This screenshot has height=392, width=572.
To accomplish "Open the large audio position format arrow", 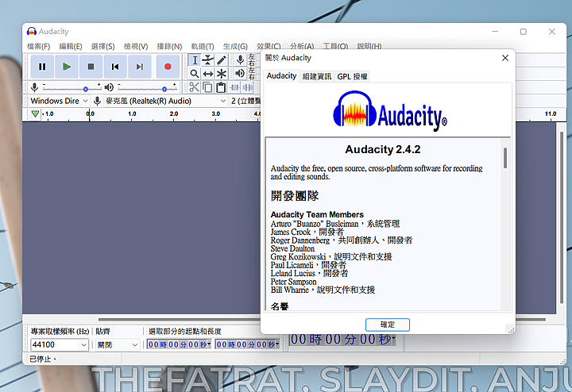I will point(393,339).
